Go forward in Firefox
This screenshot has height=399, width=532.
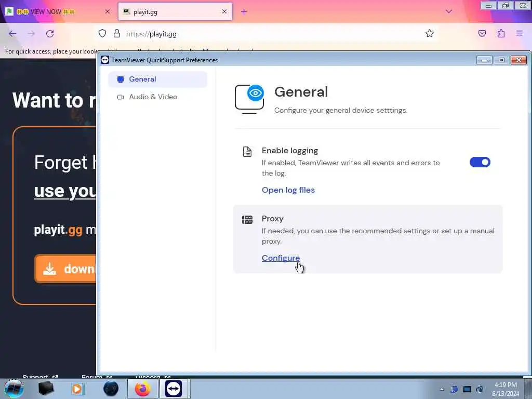pyautogui.click(x=31, y=34)
